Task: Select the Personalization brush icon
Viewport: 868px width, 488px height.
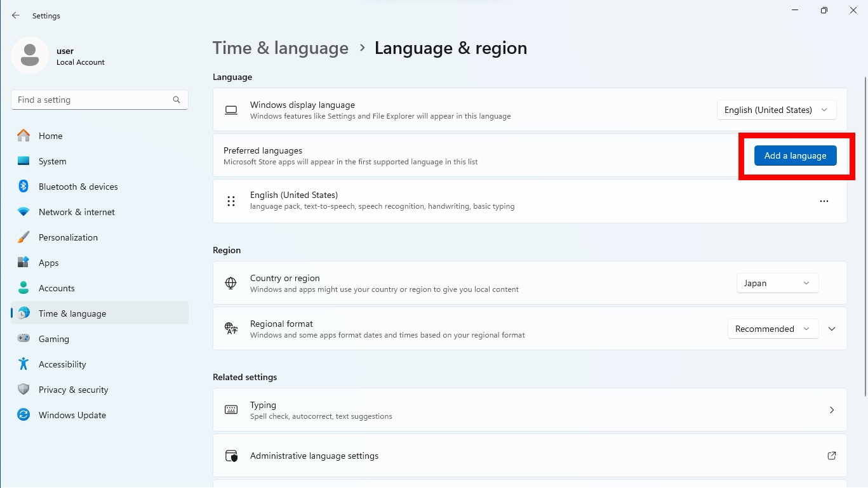Action: tap(23, 237)
